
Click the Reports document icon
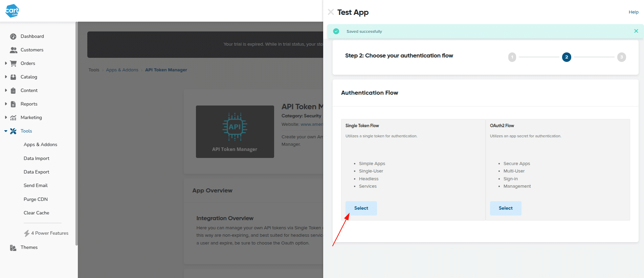coord(13,104)
